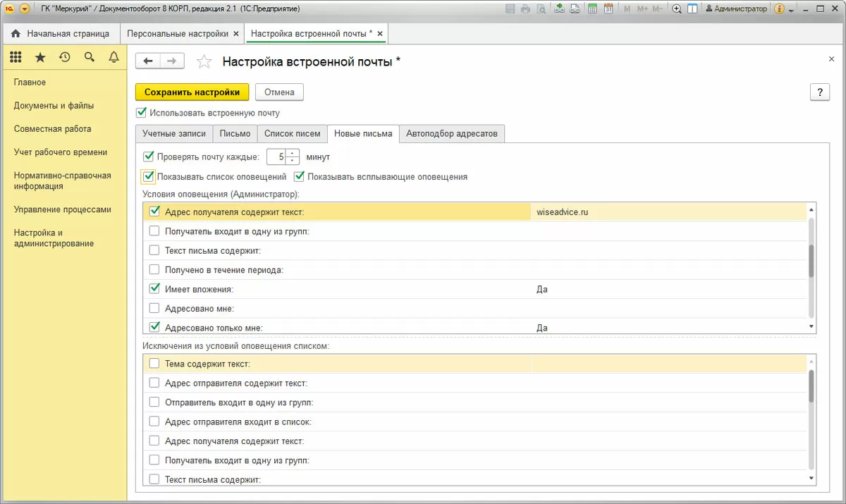Image resolution: width=846 pixels, height=504 pixels.
Task: Open Совместная работа section
Action: point(52,129)
